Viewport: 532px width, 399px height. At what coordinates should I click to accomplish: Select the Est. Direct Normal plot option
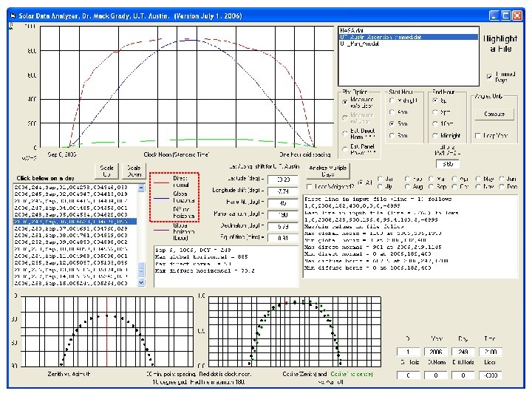(x=344, y=132)
